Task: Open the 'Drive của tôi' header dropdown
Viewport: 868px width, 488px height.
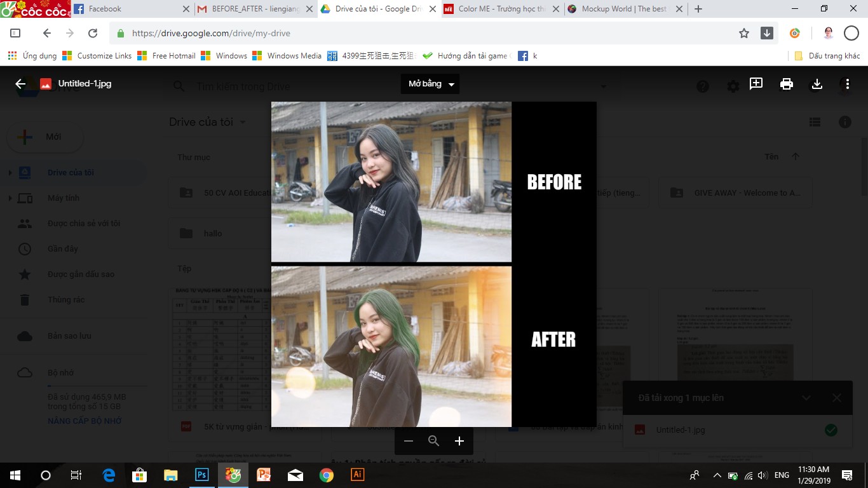Action: click(208, 122)
